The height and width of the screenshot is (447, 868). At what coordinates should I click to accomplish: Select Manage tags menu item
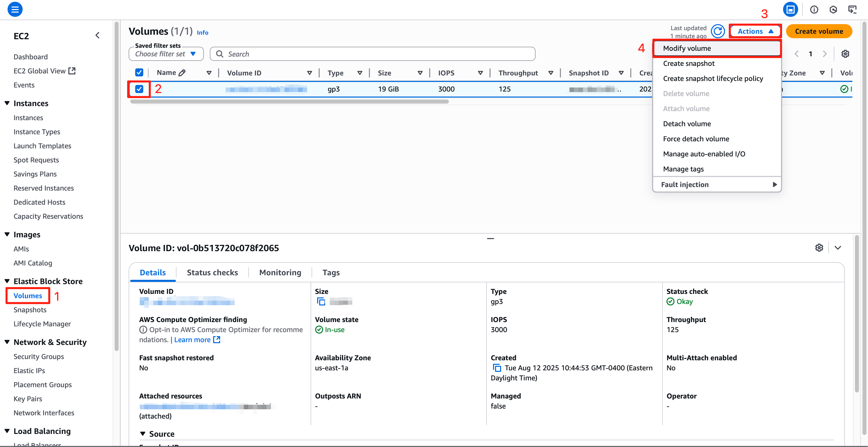(x=717, y=169)
